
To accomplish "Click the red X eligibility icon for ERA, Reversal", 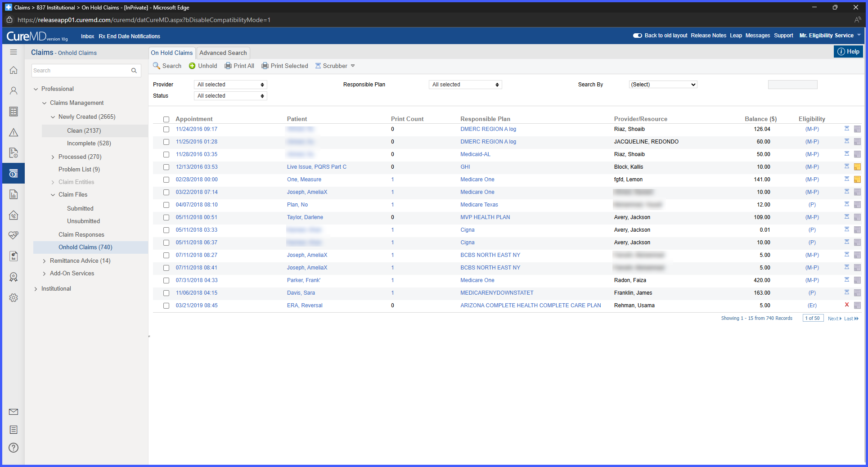I will click(x=847, y=305).
